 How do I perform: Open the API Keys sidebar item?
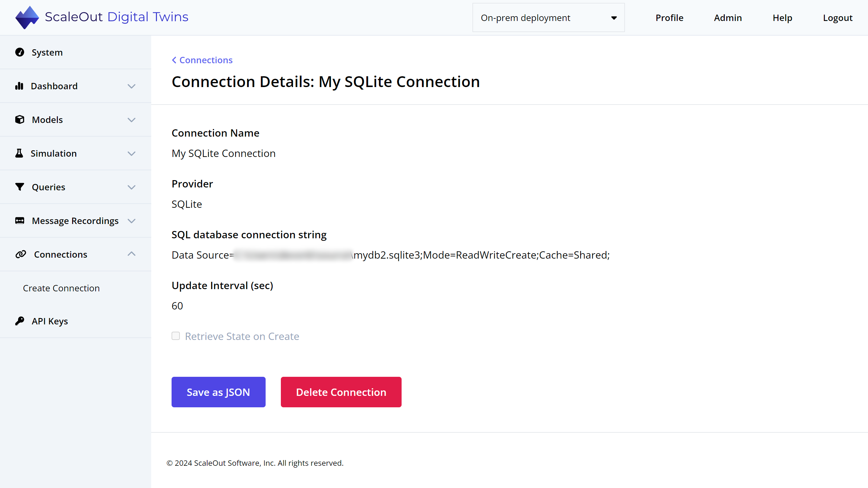click(76, 321)
